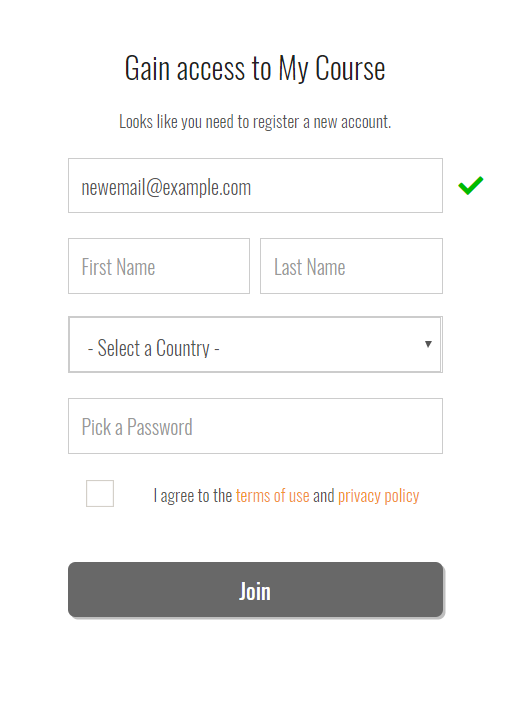Focus the Last Name field
Screen dimensions: 527x711
pyautogui.click(x=351, y=266)
